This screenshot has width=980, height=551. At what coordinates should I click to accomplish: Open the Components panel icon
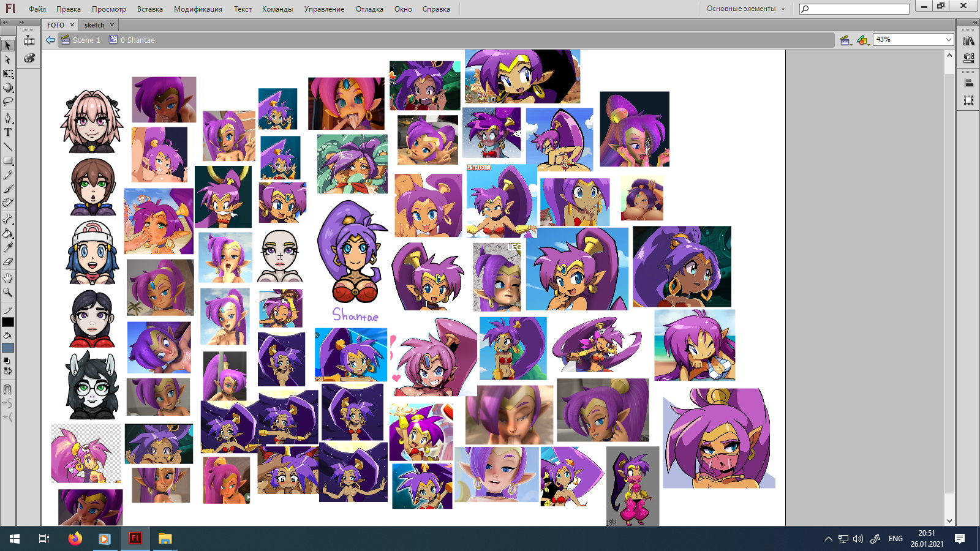968,58
